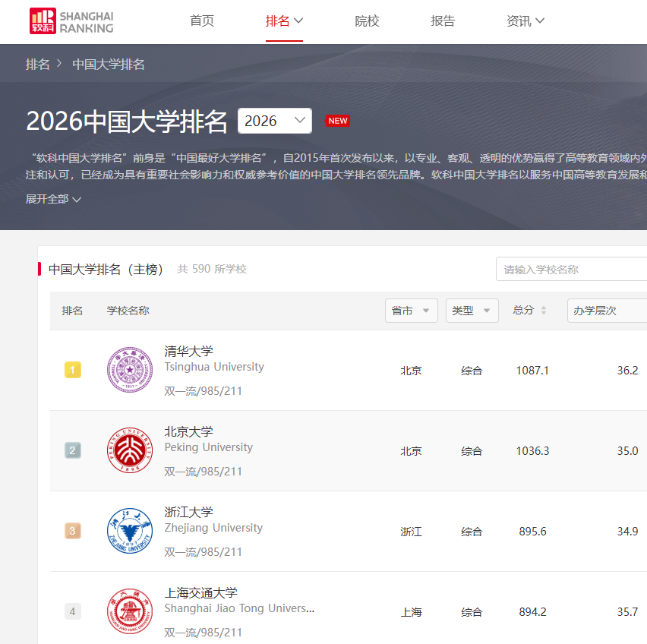Select Tsinghua's score 1087.1
Viewport: 647px width, 644px height.
532,371
